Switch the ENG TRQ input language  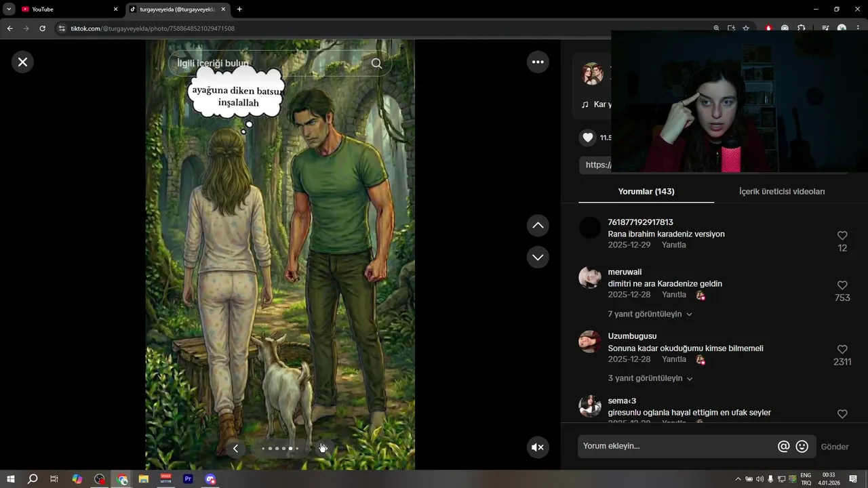tap(806, 479)
